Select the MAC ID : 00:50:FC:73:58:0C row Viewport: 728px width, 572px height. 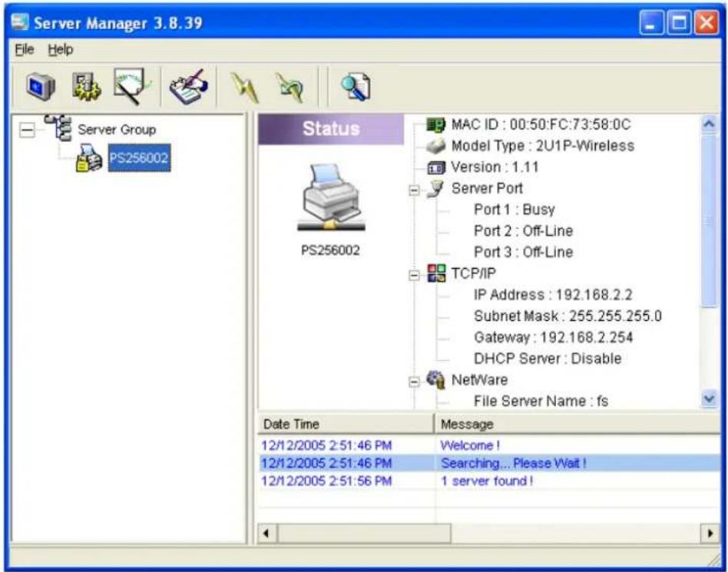pos(541,124)
